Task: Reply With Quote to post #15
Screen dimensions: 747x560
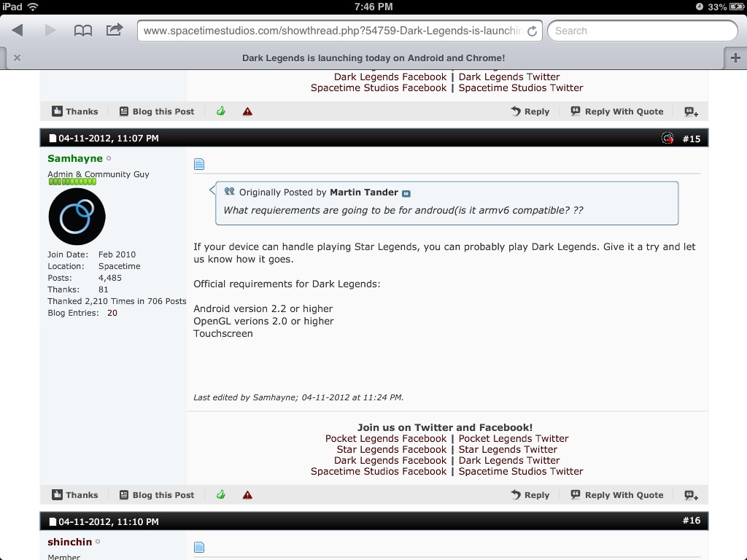Action: pyautogui.click(x=617, y=495)
